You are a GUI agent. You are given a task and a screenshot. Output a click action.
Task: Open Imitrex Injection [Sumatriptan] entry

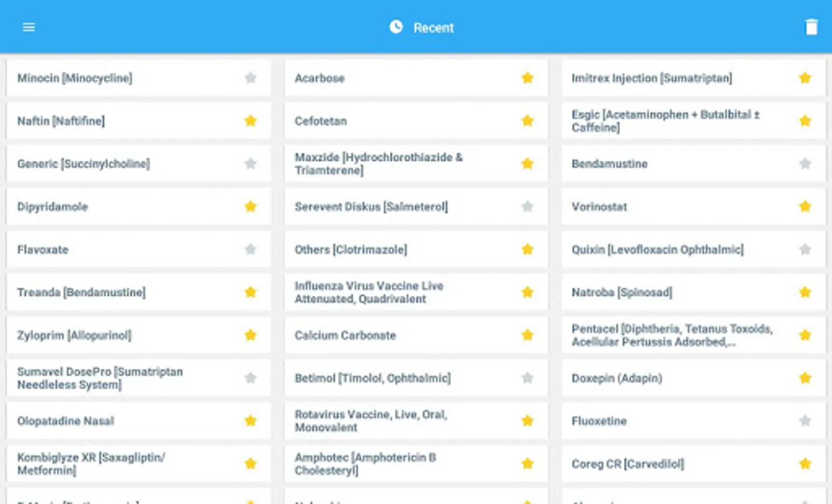coord(694,78)
